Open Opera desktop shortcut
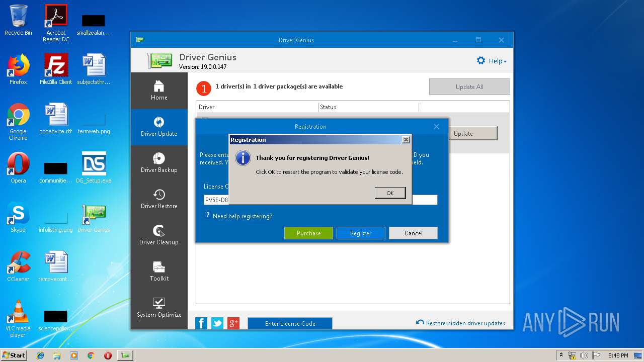 (x=18, y=168)
